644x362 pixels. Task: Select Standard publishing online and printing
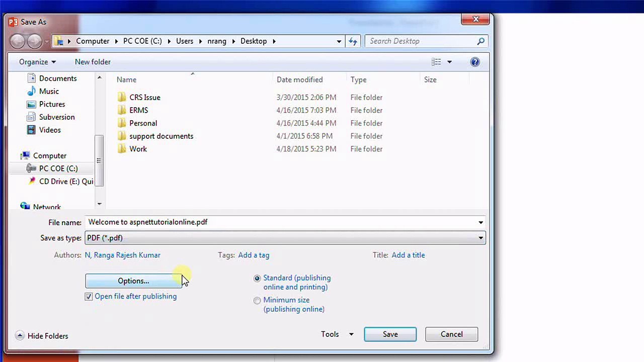tap(257, 278)
